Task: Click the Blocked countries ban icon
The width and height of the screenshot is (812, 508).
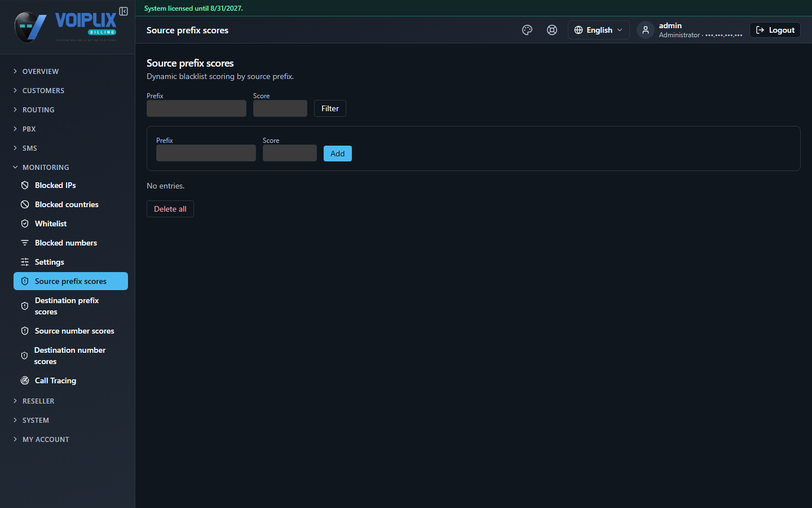Action: click(25, 204)
